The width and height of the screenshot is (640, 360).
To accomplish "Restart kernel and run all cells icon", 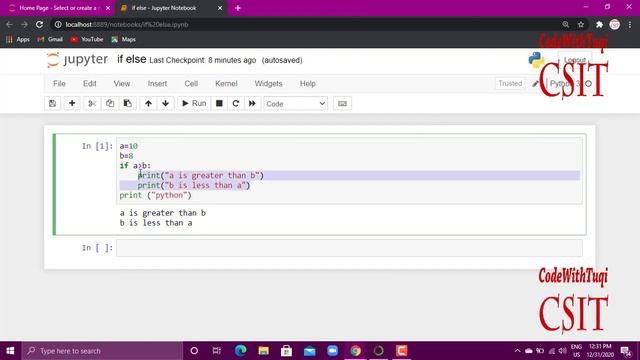I will point(252,104).
